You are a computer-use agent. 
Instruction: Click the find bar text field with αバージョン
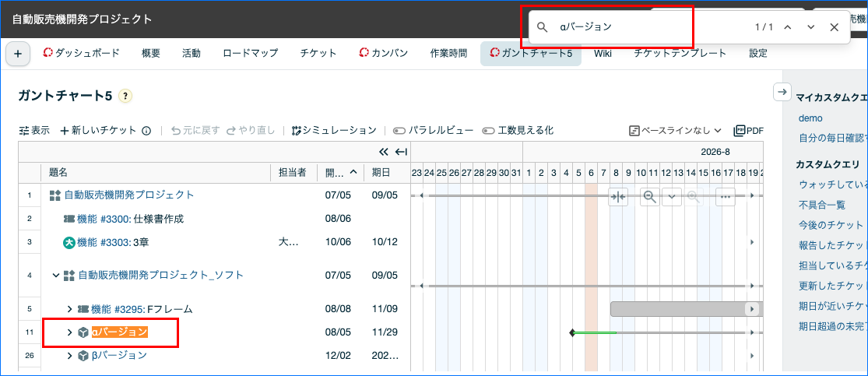pyautogui.click(x=653, y=27)
